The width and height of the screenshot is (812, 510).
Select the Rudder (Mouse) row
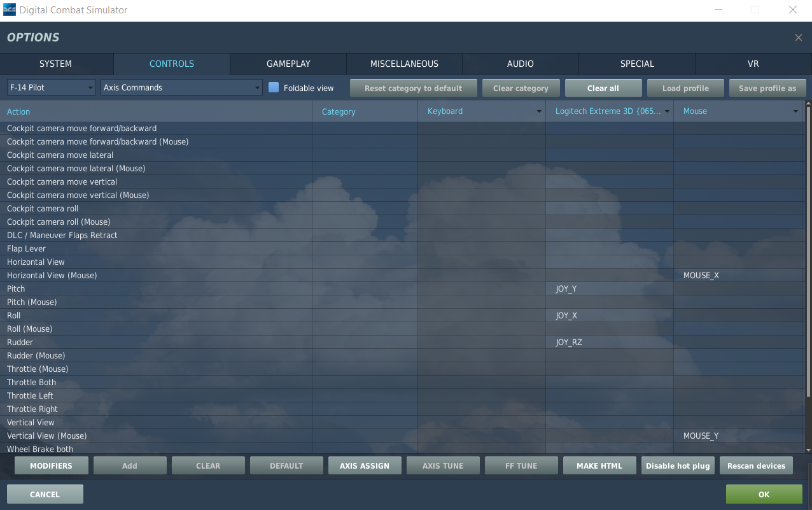click(x=402, y=356)
